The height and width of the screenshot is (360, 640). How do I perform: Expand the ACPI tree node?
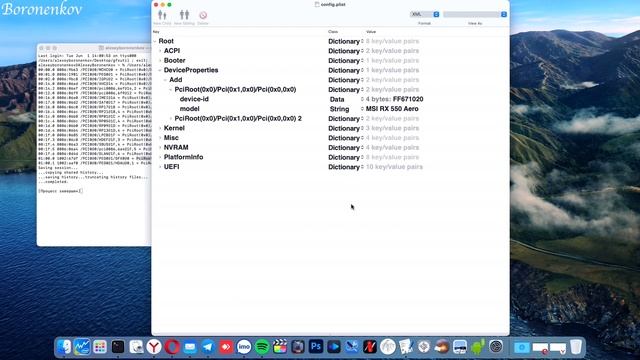pyautogui.click(x=160, y=51)
